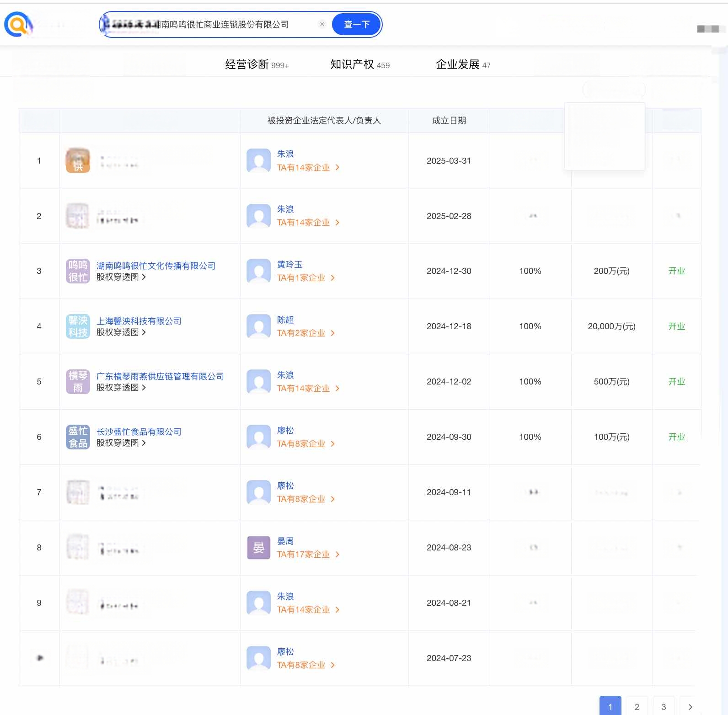Open 湖南鸣鸣很忙文化传播有限公司 link
Screen dimensions: 728x715
tap(156, 266)
